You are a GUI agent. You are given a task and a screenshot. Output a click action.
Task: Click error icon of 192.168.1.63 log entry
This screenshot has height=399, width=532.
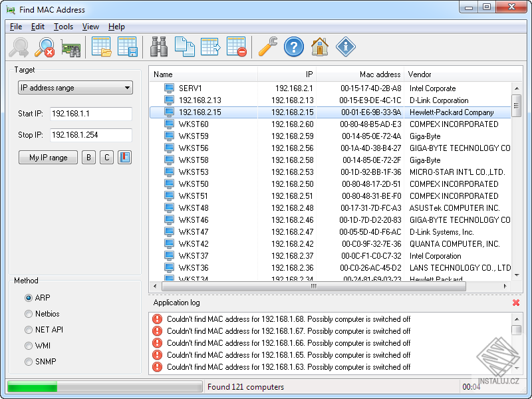[158, 367]
